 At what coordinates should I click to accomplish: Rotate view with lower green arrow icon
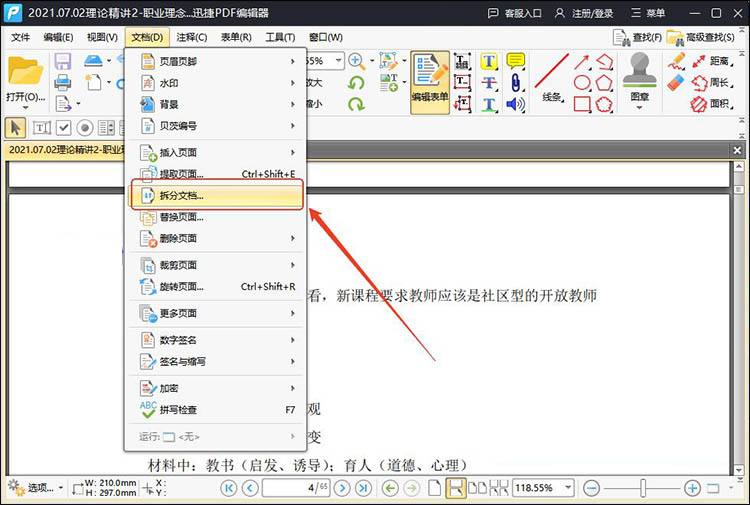(x=356, y=104)
